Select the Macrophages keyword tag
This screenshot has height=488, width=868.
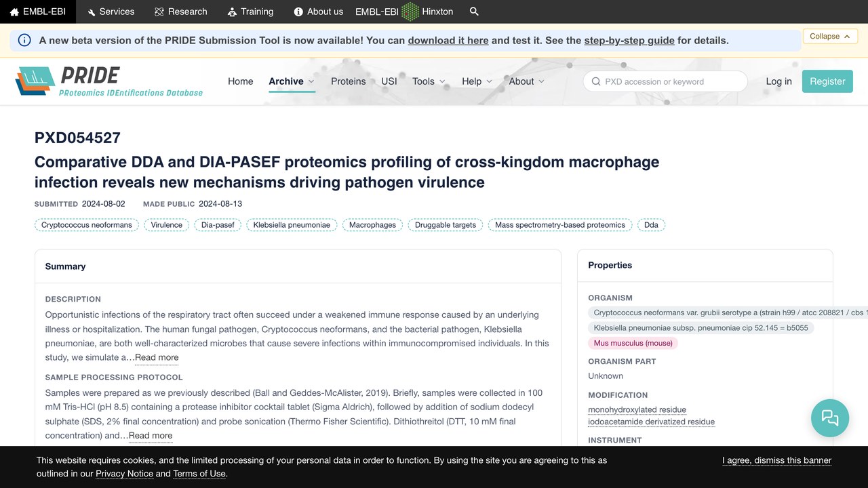click(372, 225)
